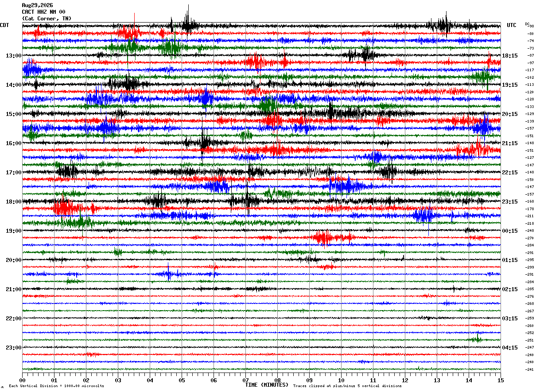Click minute tick 07 on time axis

point(245,380)
